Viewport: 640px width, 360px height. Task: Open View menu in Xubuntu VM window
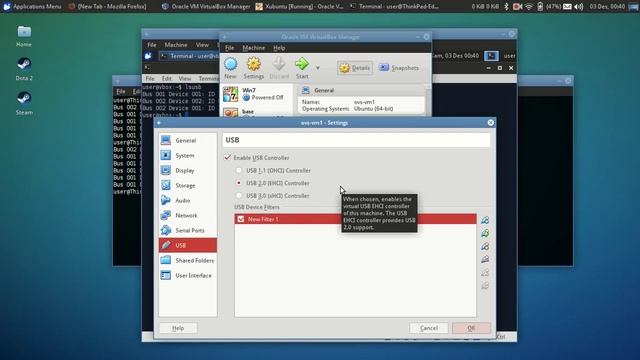(x=202, y=45)
